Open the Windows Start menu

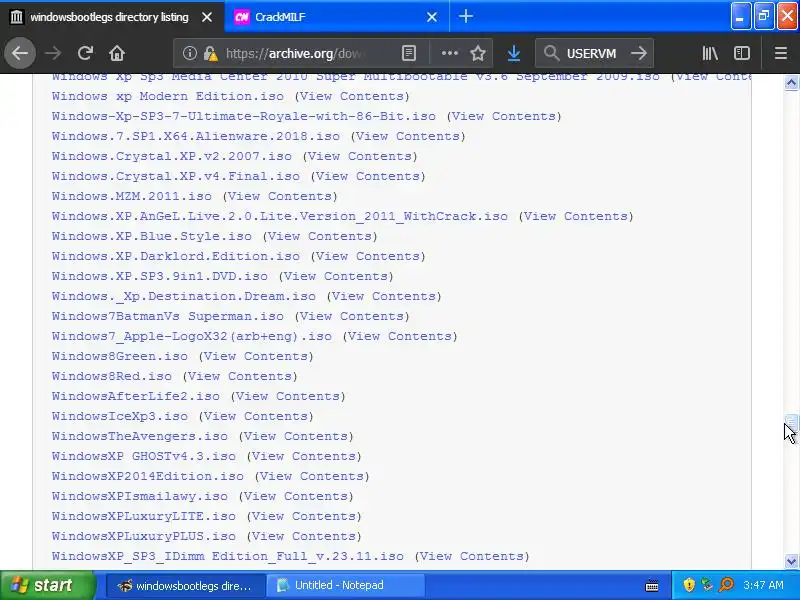(48, 585)
